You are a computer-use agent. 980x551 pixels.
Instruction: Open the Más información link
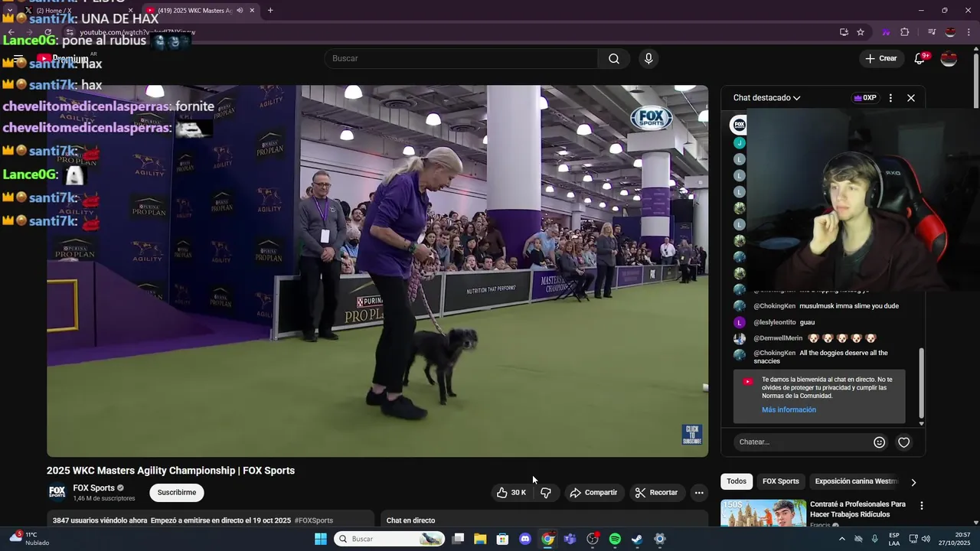789,410
